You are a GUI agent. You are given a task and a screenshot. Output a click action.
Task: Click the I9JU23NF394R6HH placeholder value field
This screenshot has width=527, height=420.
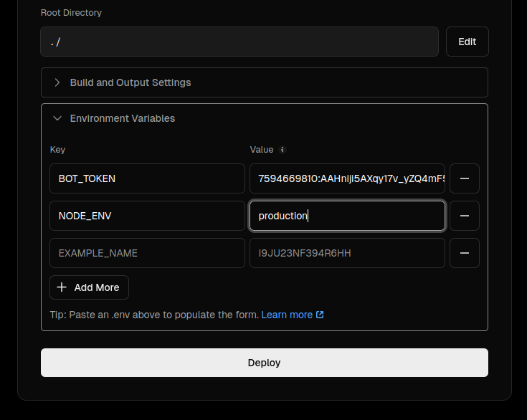point(347,253)
